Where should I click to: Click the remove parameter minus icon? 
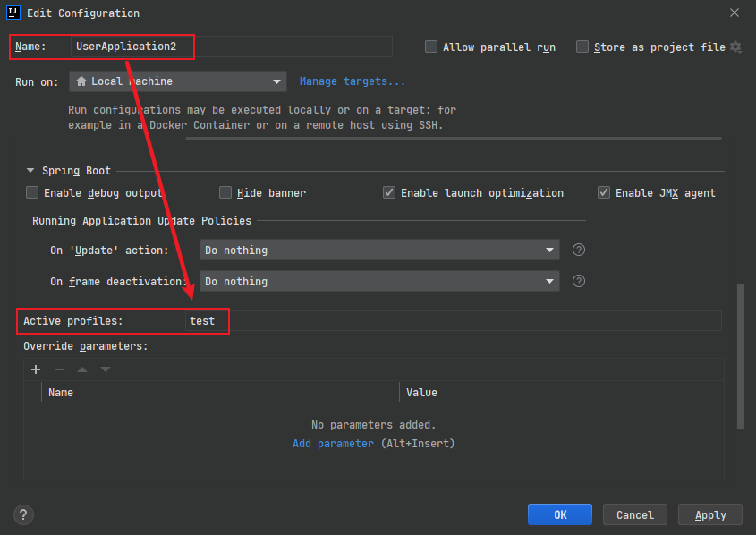click(59, 369)
